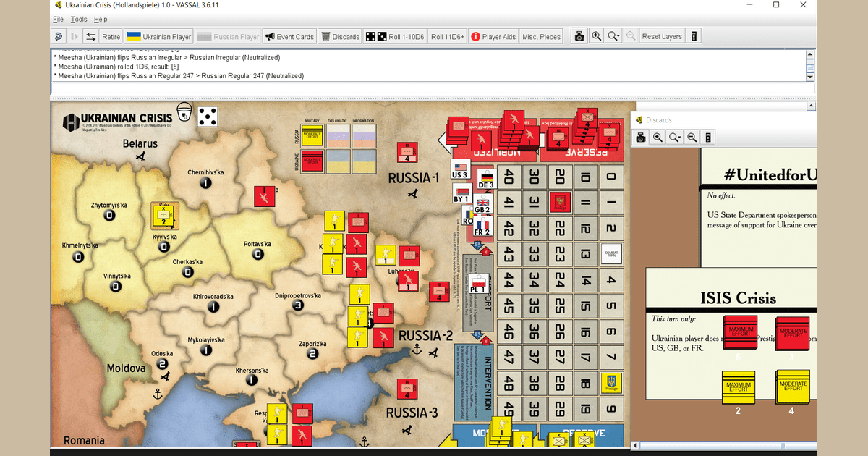868x456 pixels.
Task: Switch to the Russian Player side
Action: 228,35
